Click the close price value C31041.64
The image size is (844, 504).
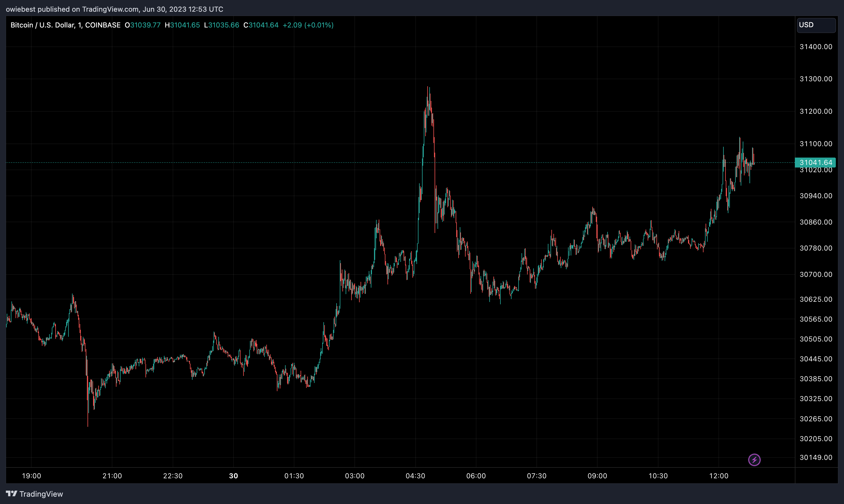tap(261, 25)
